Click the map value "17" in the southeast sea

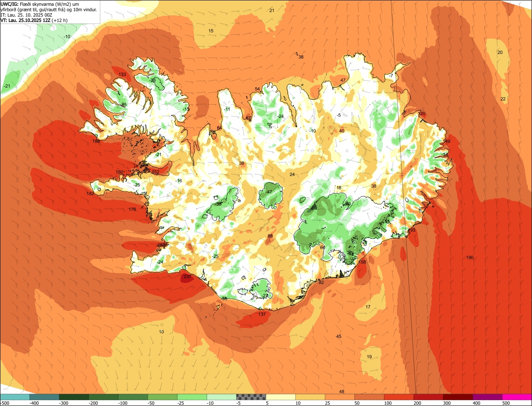click(x=368, y=307)
